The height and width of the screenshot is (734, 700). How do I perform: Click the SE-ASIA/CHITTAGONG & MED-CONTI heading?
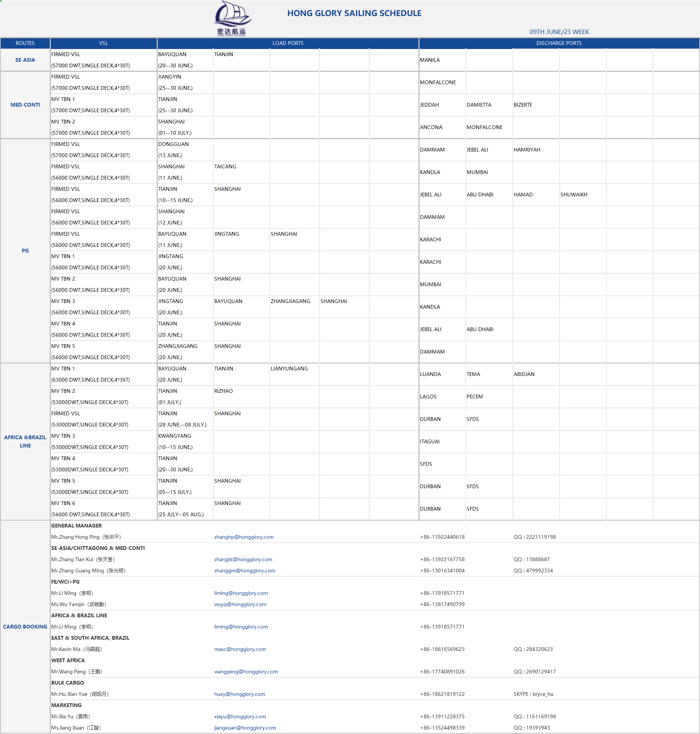point(98,548)
